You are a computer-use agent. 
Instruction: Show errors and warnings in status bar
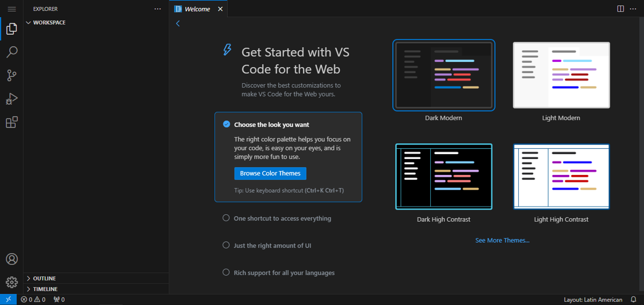point(33,300)
